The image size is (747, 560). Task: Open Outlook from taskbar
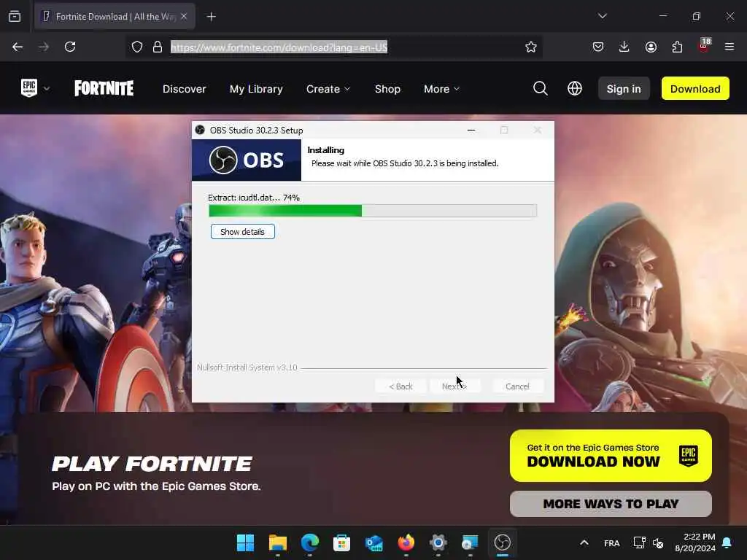[374, 542]
